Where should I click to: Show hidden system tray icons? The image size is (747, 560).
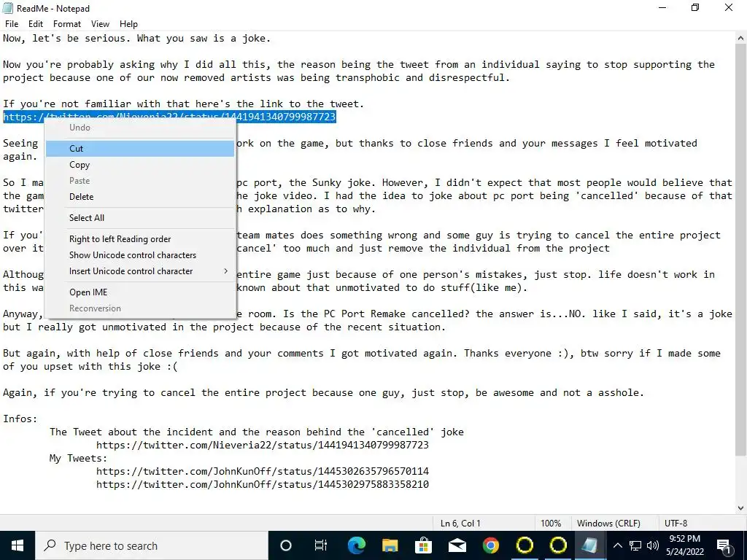click(617, 545)
